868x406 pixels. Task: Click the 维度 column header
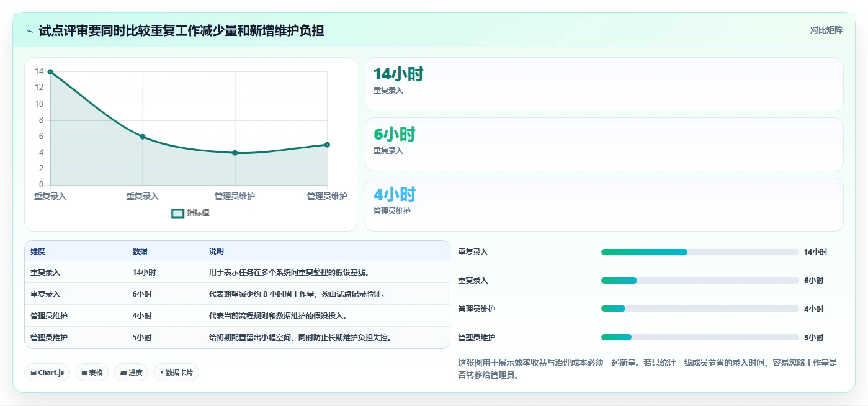pyautogui.click(x=38, y=251)
